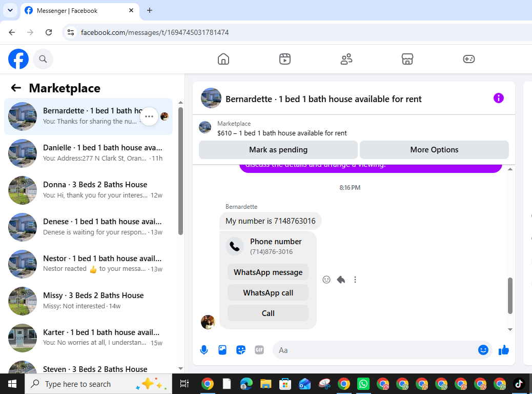The image size is (532, 394).
Task: Click More Options button
Action: coord(434,150)
